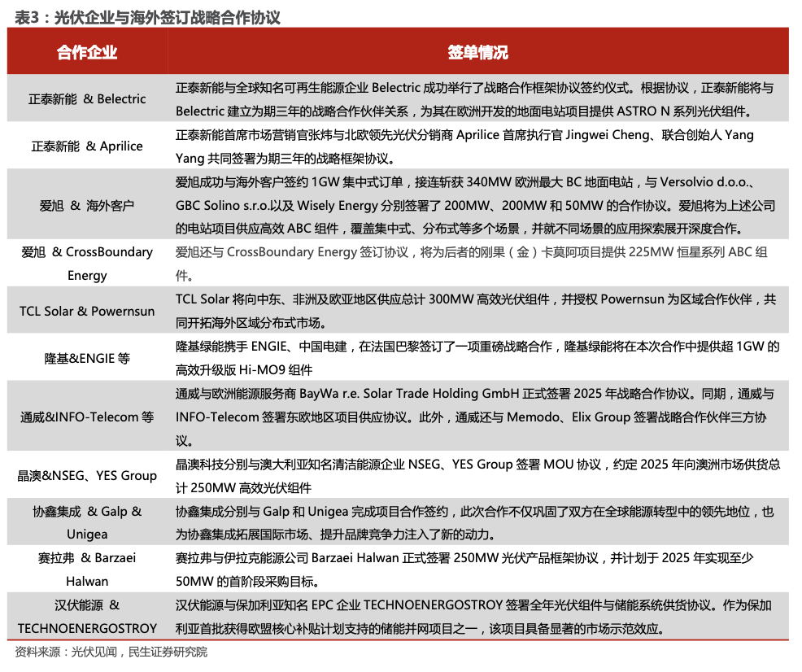The width and height of the screenshot is (802, 672).
Task: Select the cell 爱旭 & CrossBoundary Energy
Action: pyautogui.click(x=87, y=264)
